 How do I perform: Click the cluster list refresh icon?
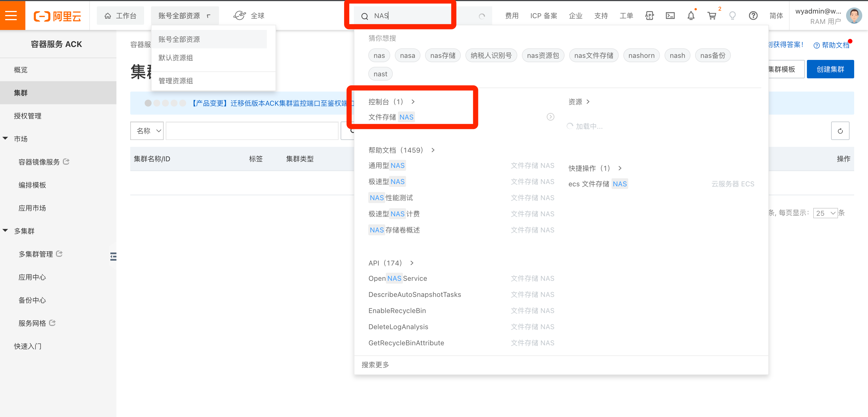pyautogui.click(x=840, y=131)
